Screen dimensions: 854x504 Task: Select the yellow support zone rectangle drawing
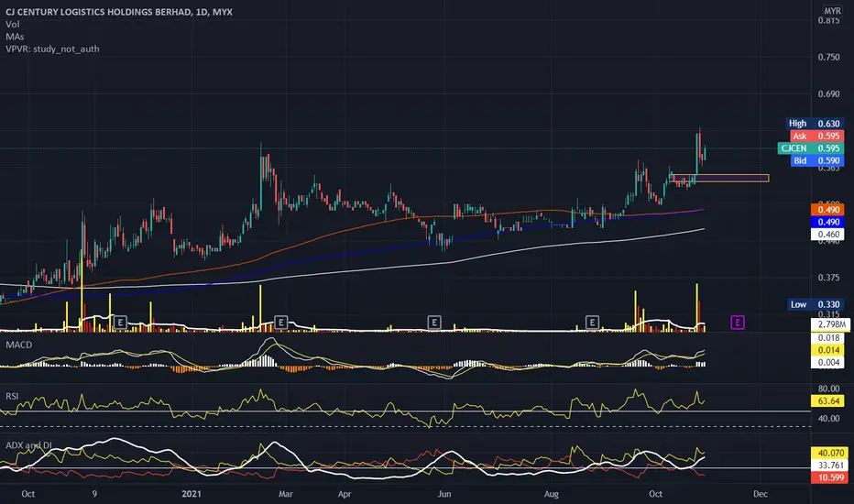[720, 178]
